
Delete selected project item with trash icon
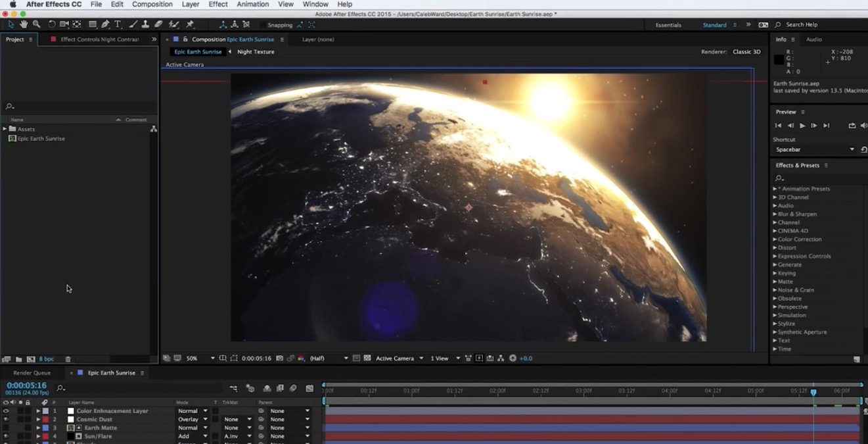point(68,359)
